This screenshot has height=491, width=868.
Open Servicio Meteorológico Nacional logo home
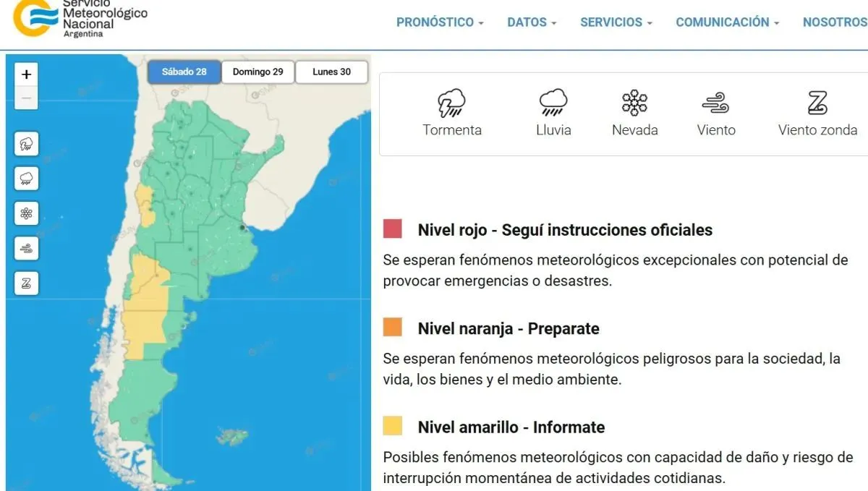coord(80,20)
